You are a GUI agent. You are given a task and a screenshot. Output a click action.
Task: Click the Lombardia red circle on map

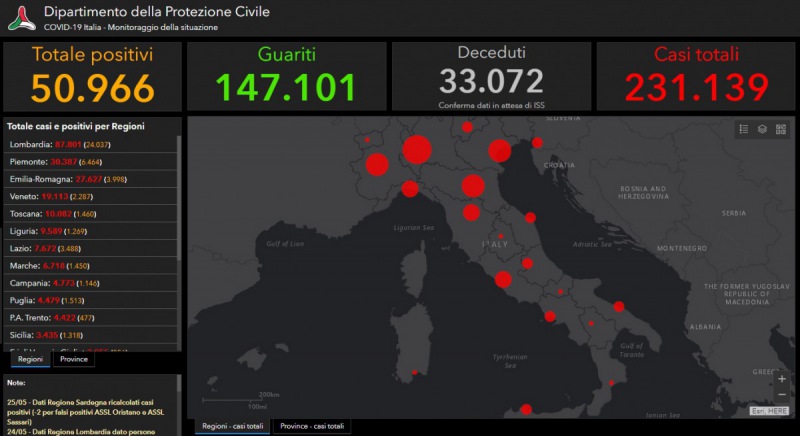tap(416, 150)
